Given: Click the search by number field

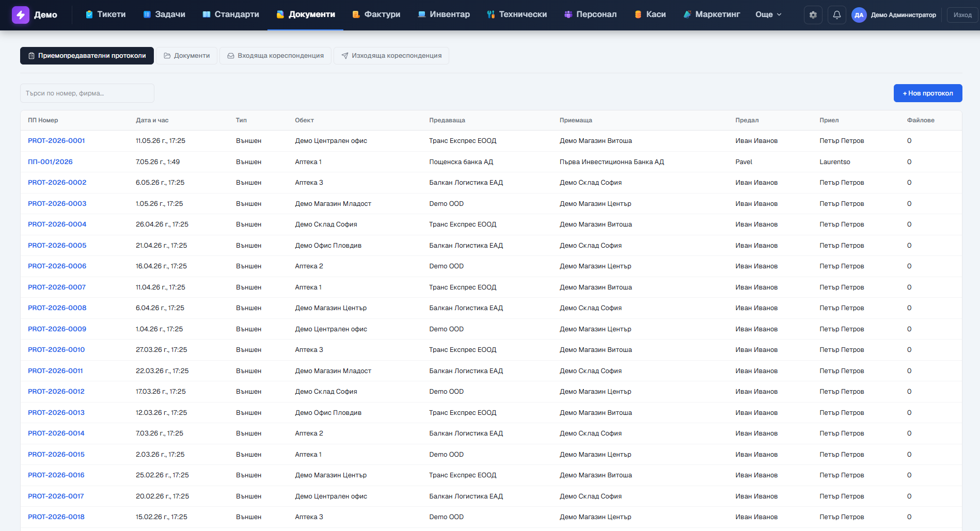Looking at the screenshot, I should [x=87, y=93].
